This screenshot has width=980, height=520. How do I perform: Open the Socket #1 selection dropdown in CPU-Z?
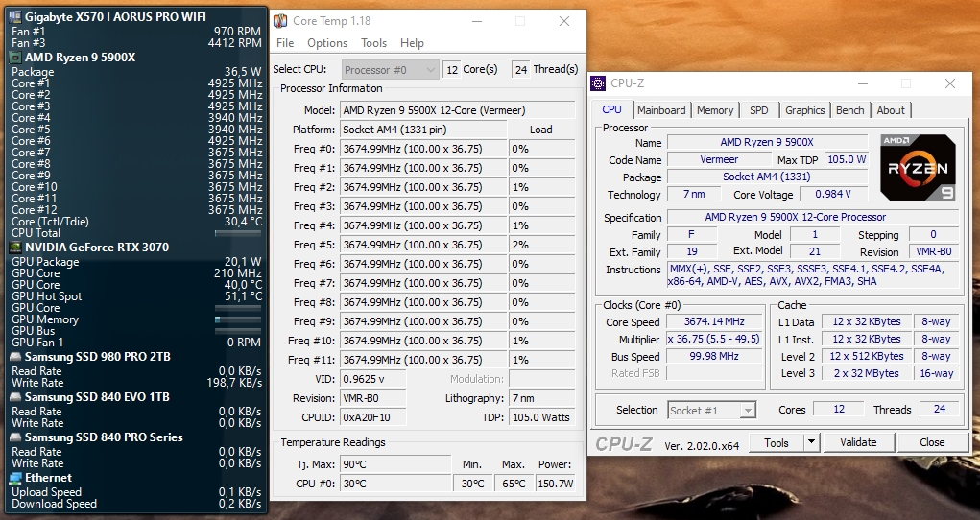coord(712,410)
